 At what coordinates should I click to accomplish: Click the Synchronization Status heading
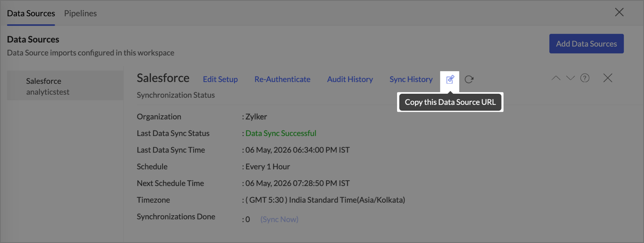pyautogui.click(x=175, y=95)
